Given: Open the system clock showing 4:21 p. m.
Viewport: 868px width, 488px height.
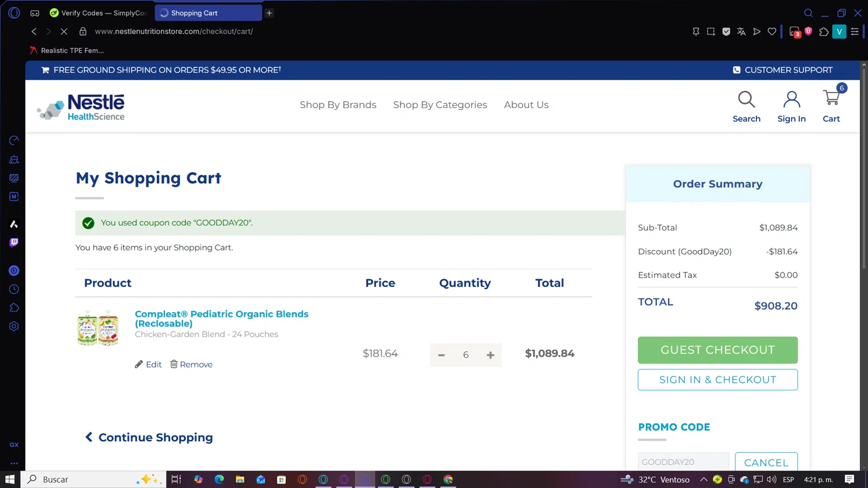Looking at the screenshot, I should pyautogui.click(x=818, y=479).
